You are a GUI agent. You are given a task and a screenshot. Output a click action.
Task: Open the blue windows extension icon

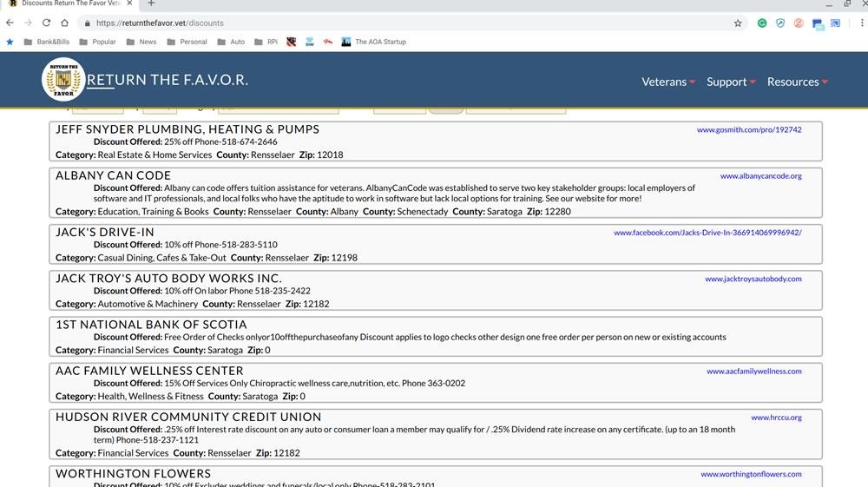click(818, 23)
